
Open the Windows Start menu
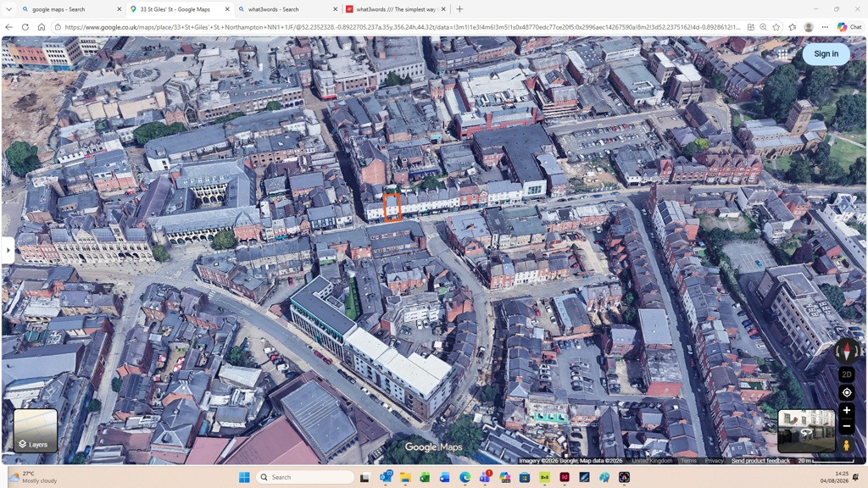(244, 477)
